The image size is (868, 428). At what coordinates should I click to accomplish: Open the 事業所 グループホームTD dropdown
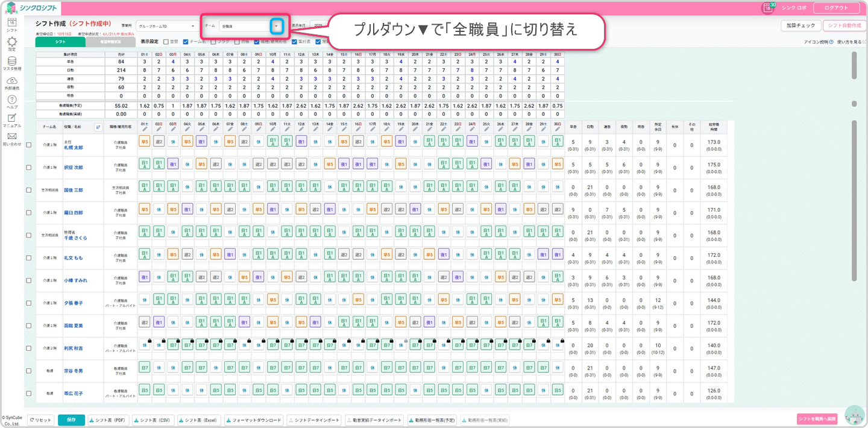click(x=166, y=26)
